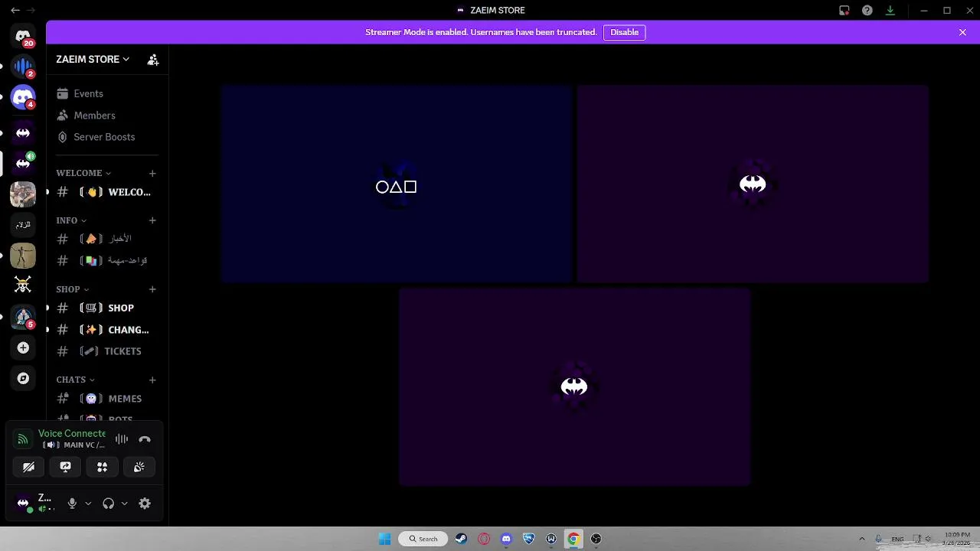The width and height of the screenshot is (980, 551).
Task: Open the TICKETS channel
Action: pyautogui.click(x=106, y=351)
